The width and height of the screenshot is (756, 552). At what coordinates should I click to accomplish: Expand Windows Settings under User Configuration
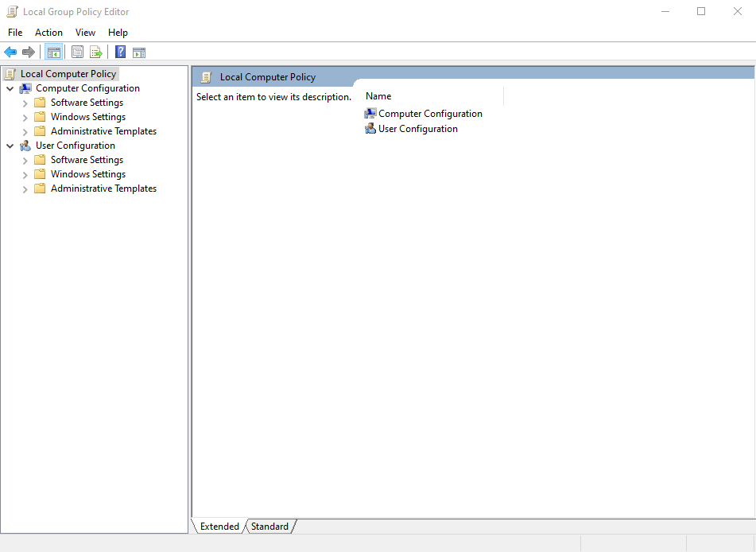click(x=25, y=175)
